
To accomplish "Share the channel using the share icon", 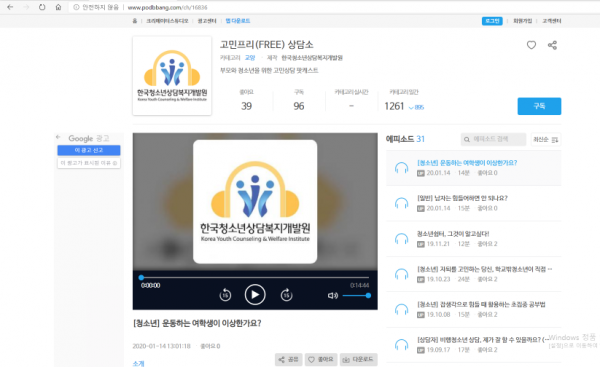I will click(552, 45).
